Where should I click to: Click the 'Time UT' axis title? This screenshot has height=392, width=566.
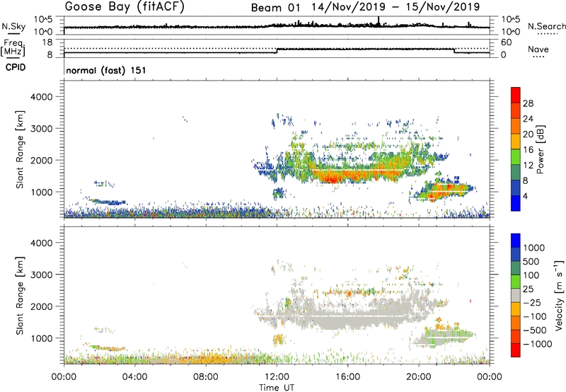pyautogui.click(x=277, y=388)
